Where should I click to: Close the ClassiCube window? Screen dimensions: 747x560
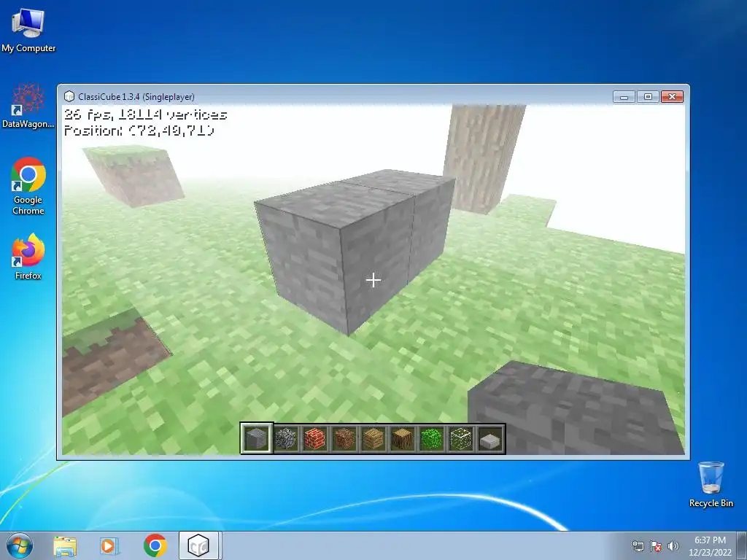[x=672, y=97]
